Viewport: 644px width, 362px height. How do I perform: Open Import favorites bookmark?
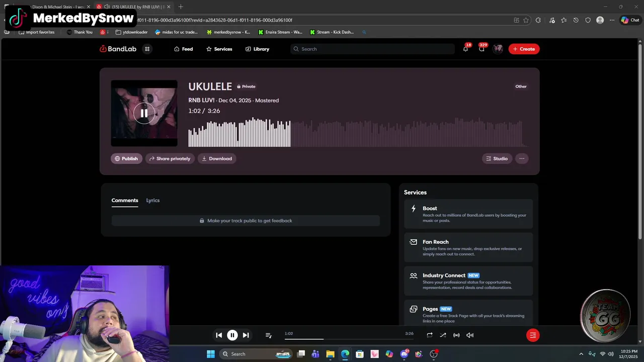(x=37, y=32)
